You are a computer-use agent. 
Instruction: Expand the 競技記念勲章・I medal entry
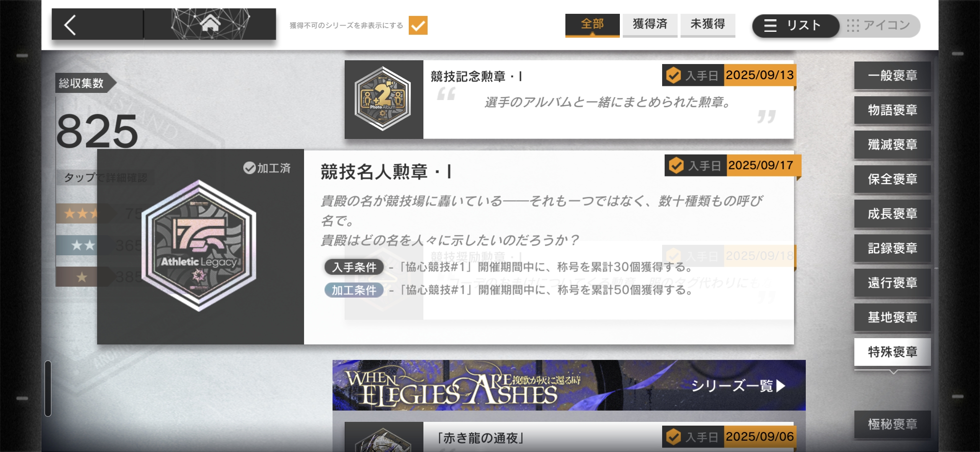569,100
